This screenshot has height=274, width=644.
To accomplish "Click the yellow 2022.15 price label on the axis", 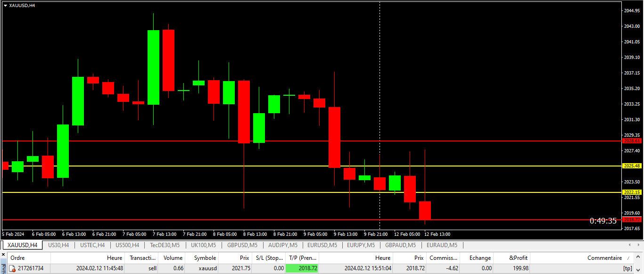I will (632, 192).
